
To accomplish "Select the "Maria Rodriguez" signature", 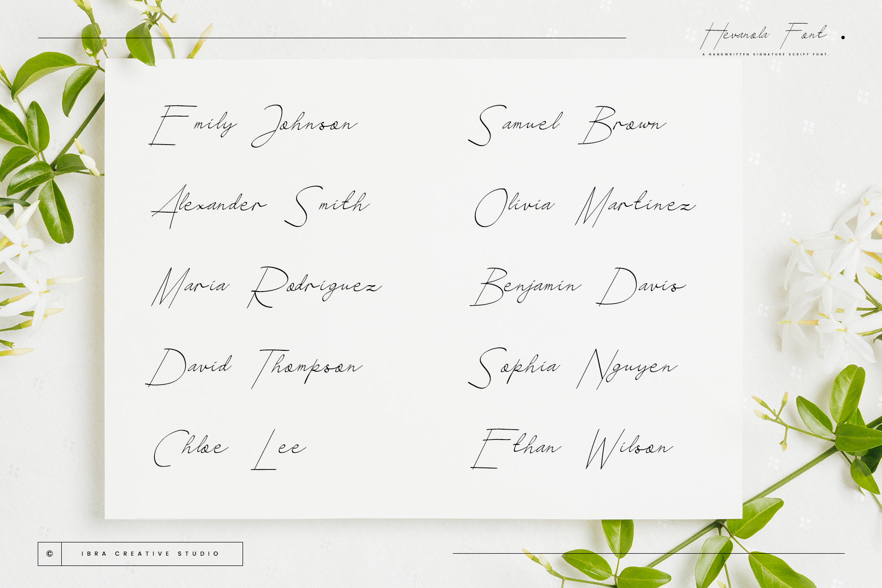I will point(266,287).
